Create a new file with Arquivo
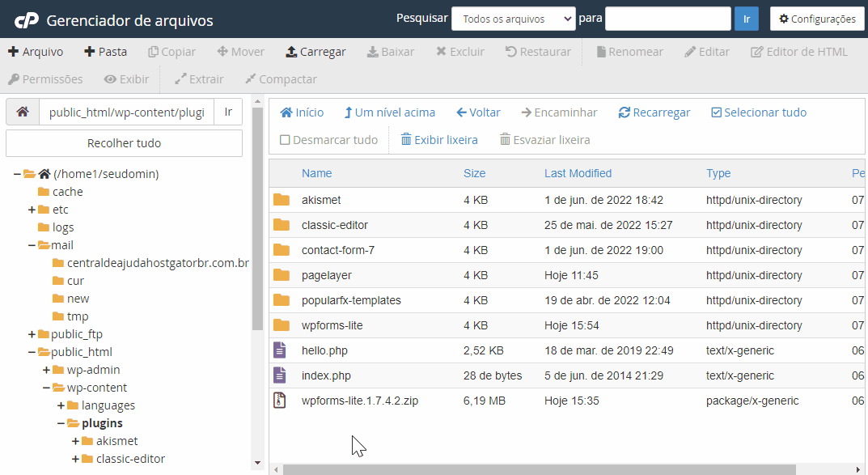 pyautogui.click(x=36, y=52)
